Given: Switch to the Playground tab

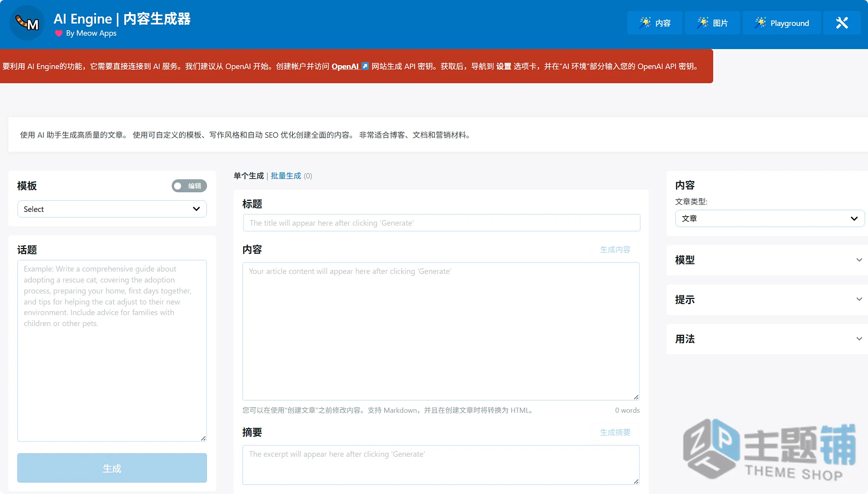Looking at the screenshot, I should 782,23.
